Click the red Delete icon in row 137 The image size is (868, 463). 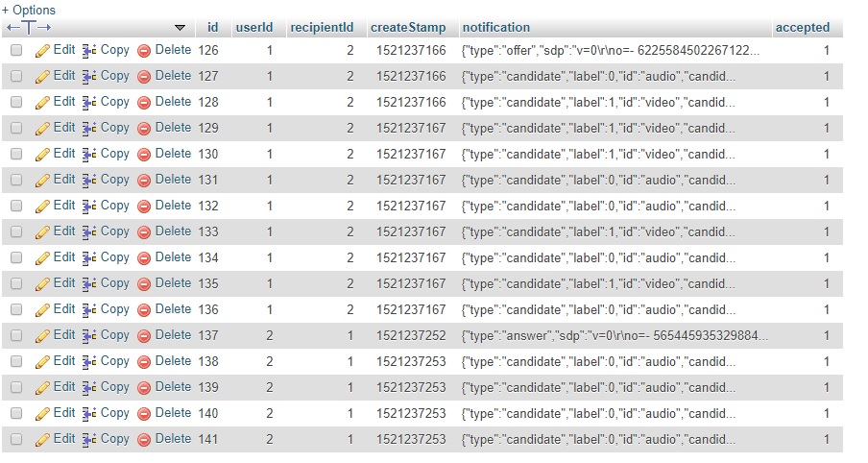[x=144, y=337]
